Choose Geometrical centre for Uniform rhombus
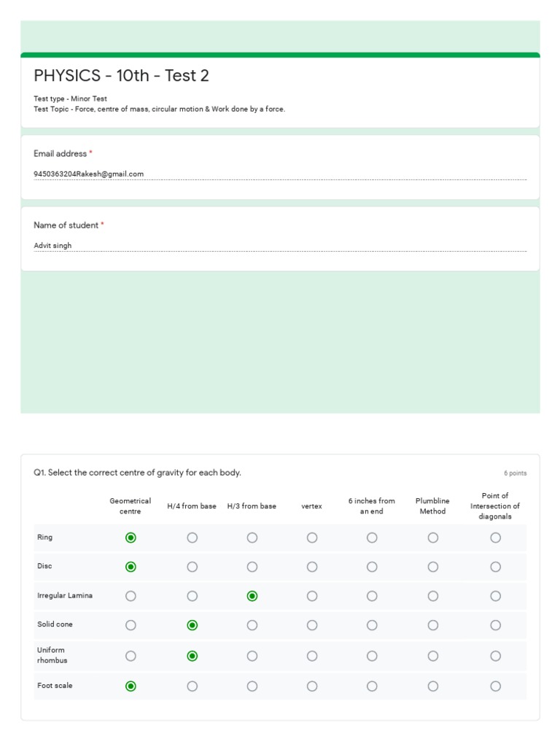Viewport: 560px width, 747px height. point(131,656)
